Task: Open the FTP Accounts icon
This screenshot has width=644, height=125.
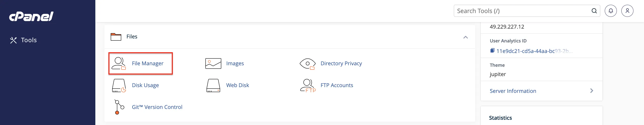Action: [x=308, y=86]
